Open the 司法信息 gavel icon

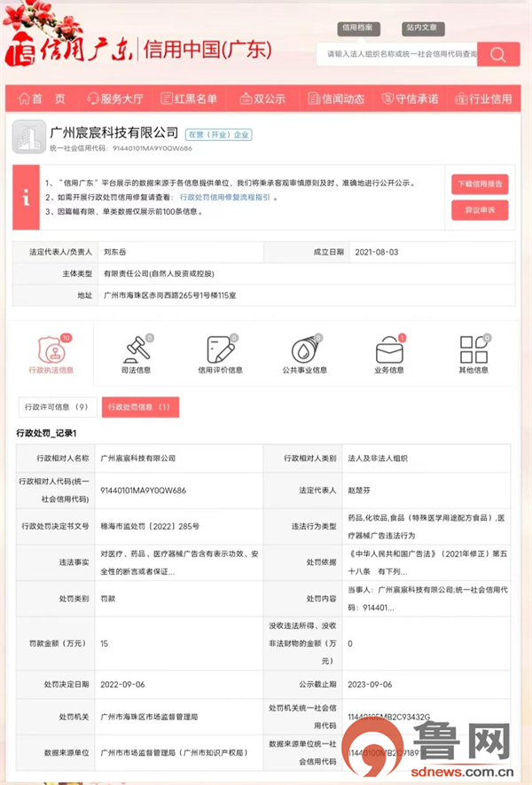(137, 349)
